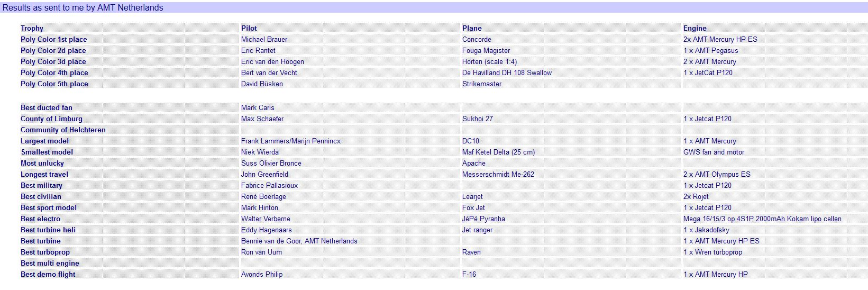Click pilot 'Frank Lammers/Marijn Pennincx'
Viewport: 868px width, 290px height.
(291, 141)
